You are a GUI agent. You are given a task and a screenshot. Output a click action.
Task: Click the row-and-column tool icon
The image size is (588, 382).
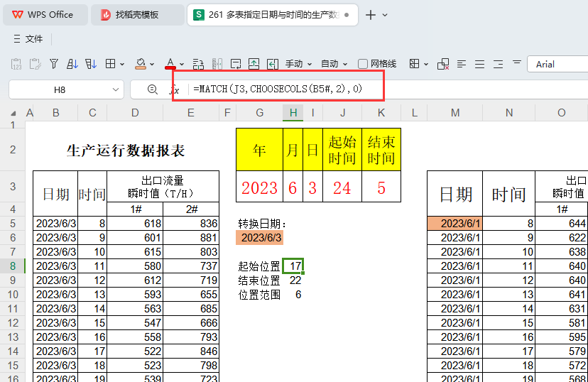coord(198,64)
